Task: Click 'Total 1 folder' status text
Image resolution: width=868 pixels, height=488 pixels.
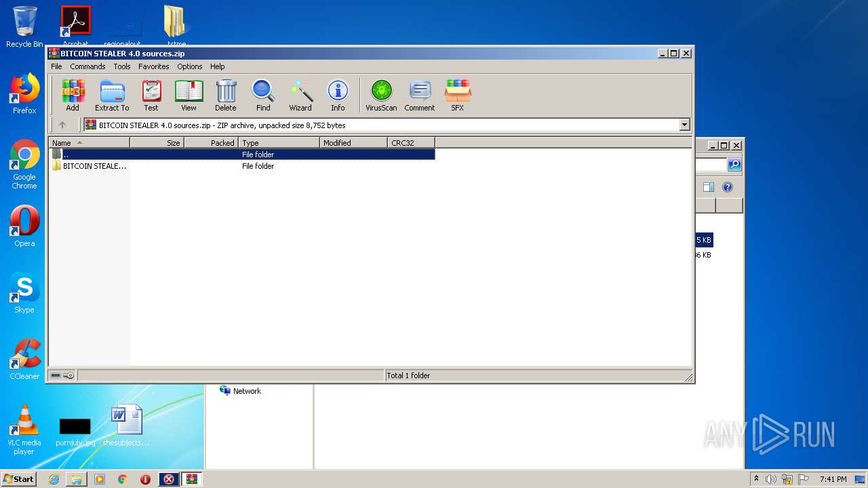Action: pos(408,375)
